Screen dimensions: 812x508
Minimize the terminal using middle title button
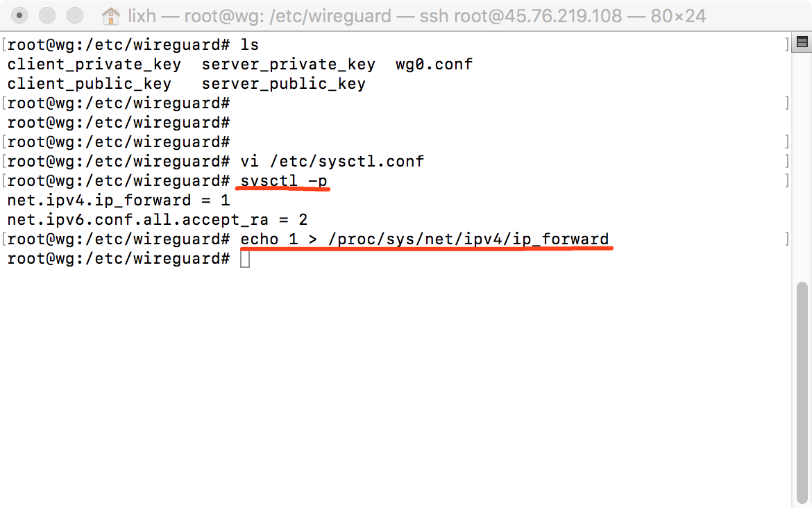point(47,15)
